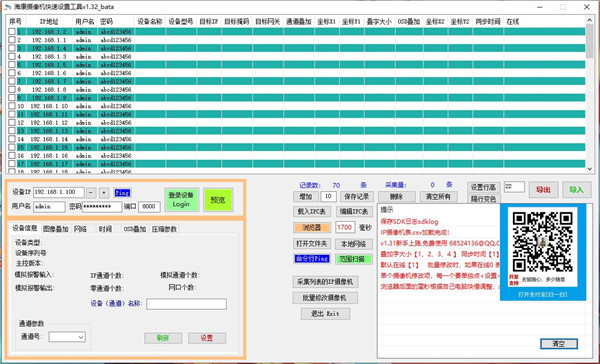
Task: Open the 通道号 dropdown
Action: (x=67, y=337)
